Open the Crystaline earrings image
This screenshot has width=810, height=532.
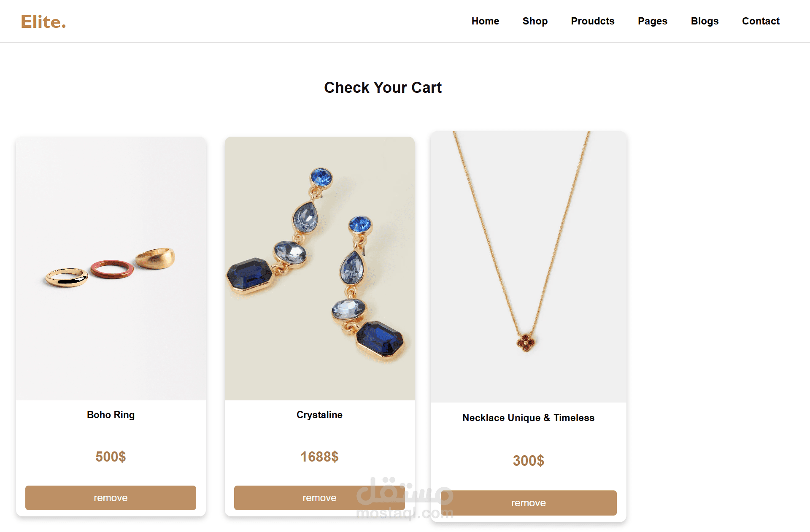320,268
